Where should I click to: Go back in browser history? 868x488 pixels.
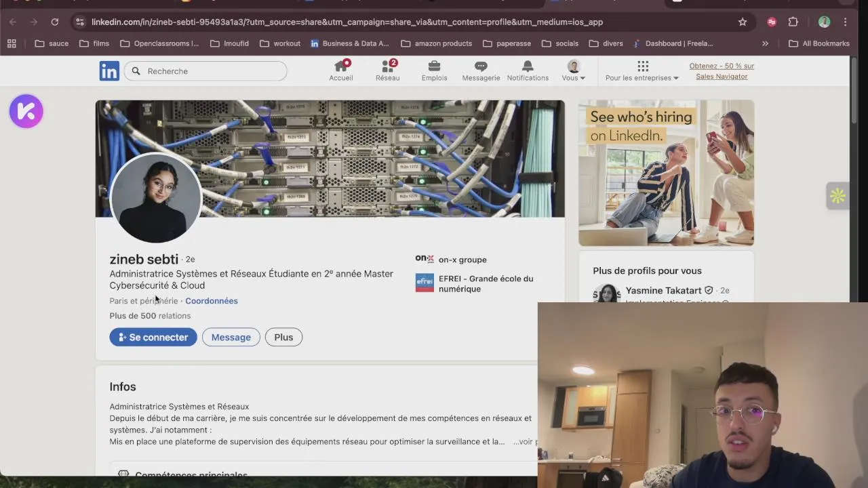[x=13, y=22]
